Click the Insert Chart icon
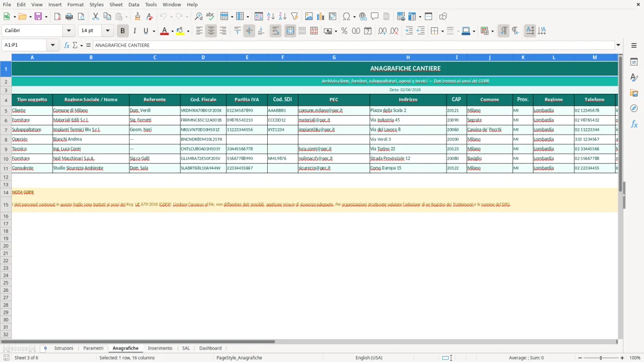Viewport: 644px width, 362px height. click(321, 17)
